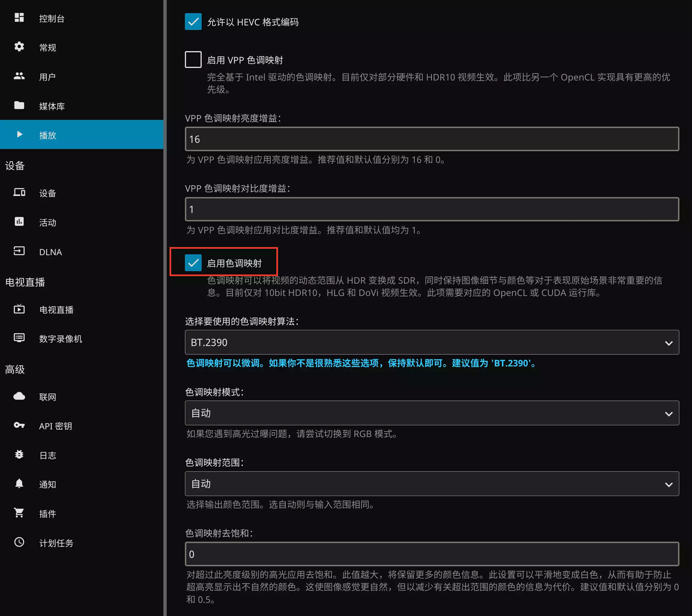The image size is (692, 616).
Task: Open the 色调映射范围 dropdown
Action: pyautogui.click(x=432, y=484)
